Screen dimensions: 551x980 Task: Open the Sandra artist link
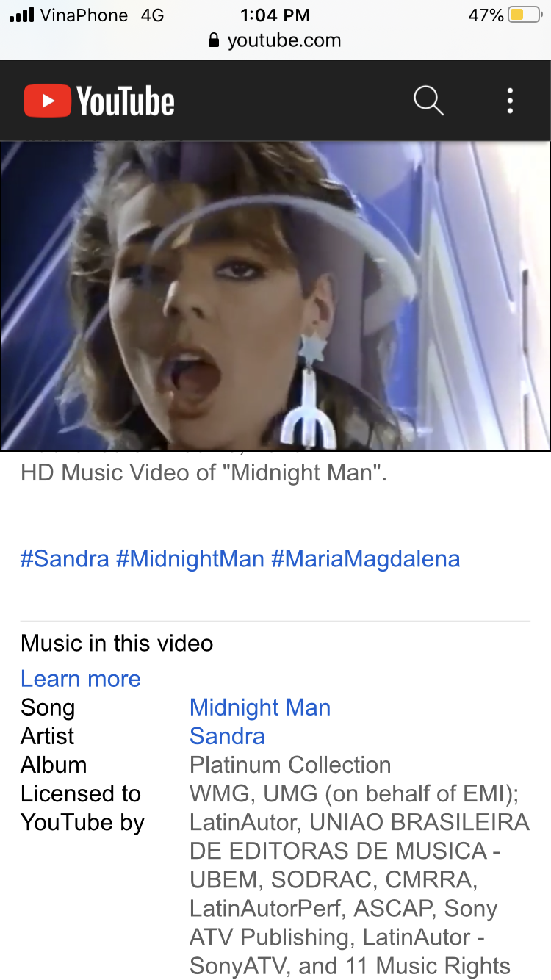tap(227, 736)
